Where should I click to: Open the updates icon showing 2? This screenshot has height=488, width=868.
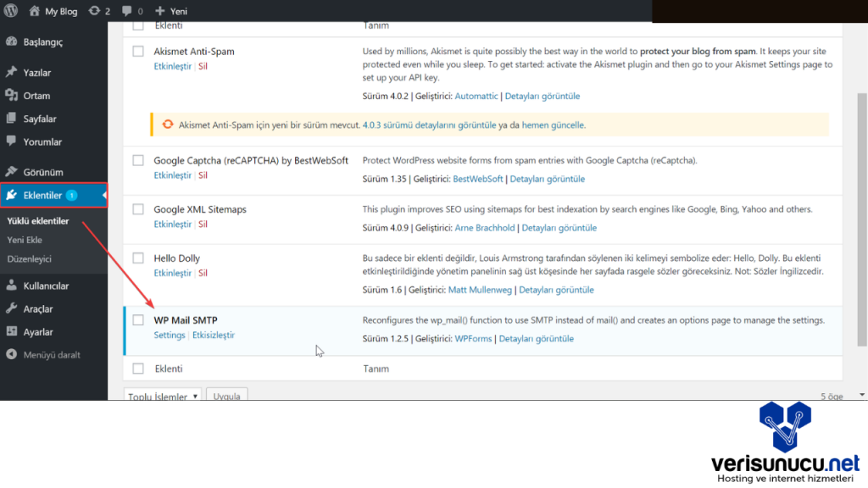94,11
